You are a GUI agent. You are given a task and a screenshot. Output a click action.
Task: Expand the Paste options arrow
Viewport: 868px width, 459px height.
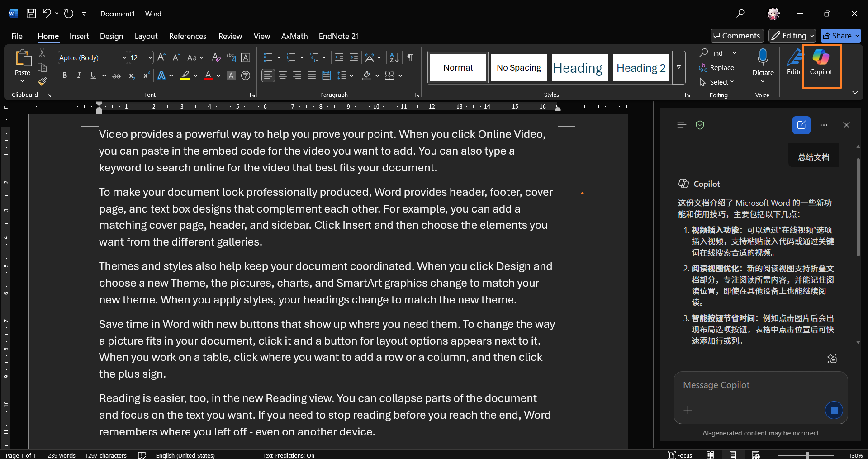(22, 81)
